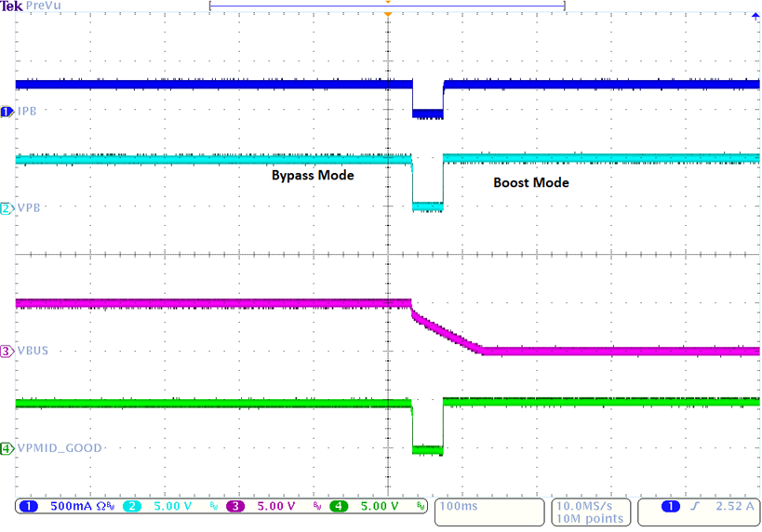762x532 pixels.
Task: Click the Tek logo in top-left corner
Action: click(11, 7)
